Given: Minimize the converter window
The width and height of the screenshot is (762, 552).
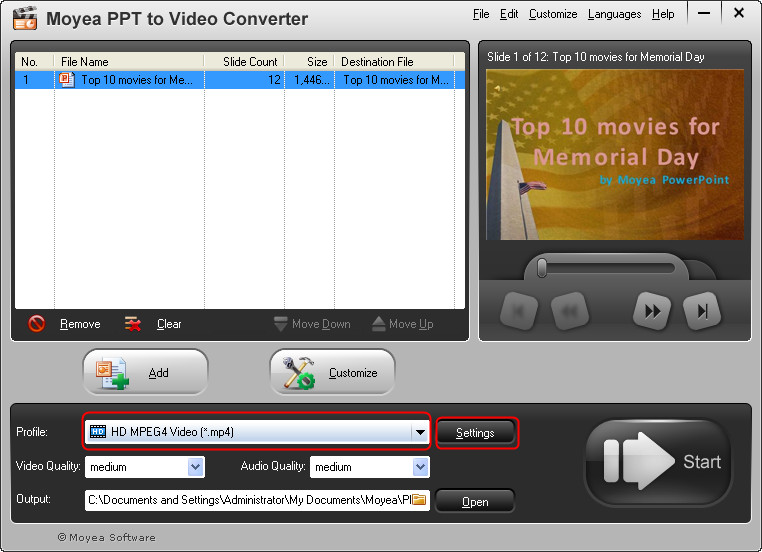Looking at the screenshot, I should 704,14.
